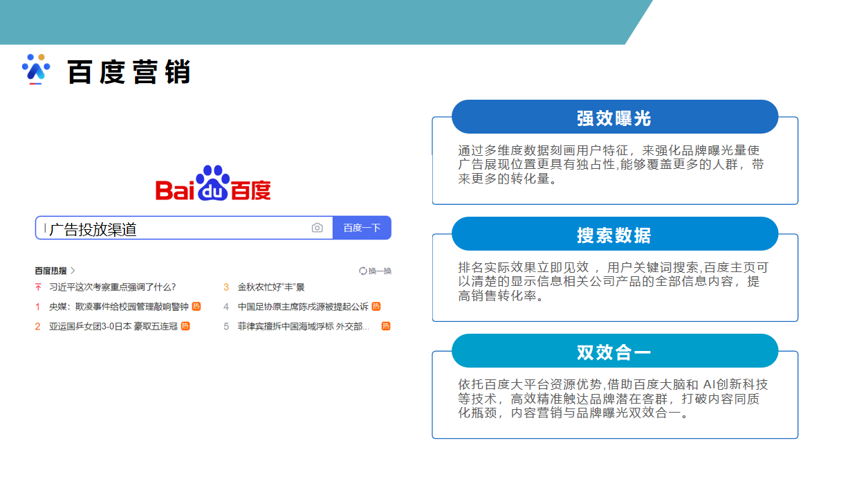Open 央媒:欺凌事件给校园管理敲响警钟 headline
The height and width of the screenshot is (486, 868).
coord(118,307)
